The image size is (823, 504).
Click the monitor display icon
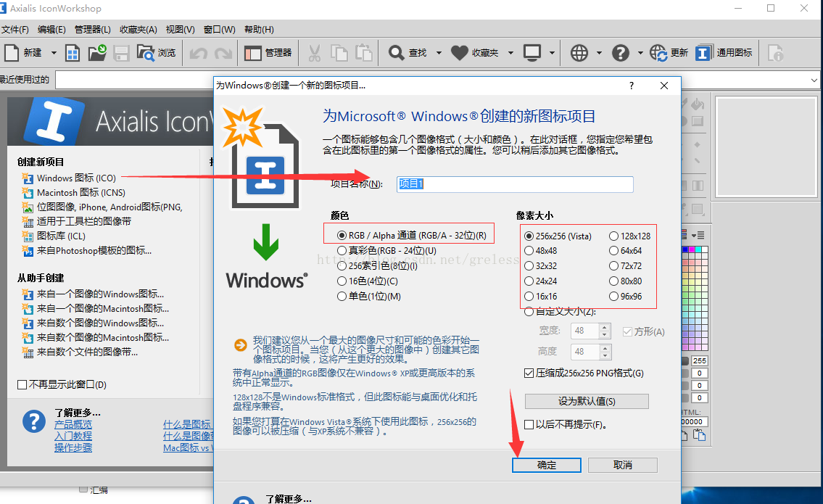532,52
